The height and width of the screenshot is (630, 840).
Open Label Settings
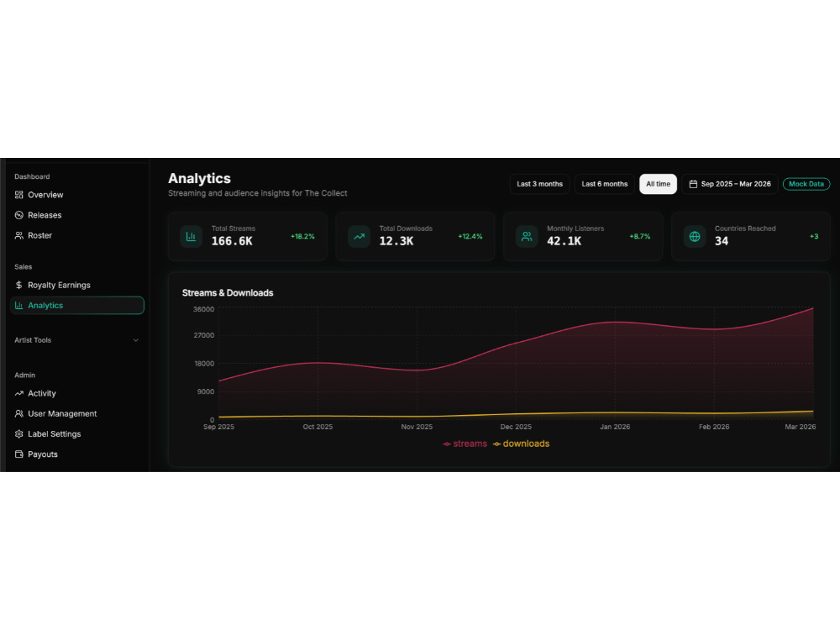pyautogui.click(x=76, y=434)
